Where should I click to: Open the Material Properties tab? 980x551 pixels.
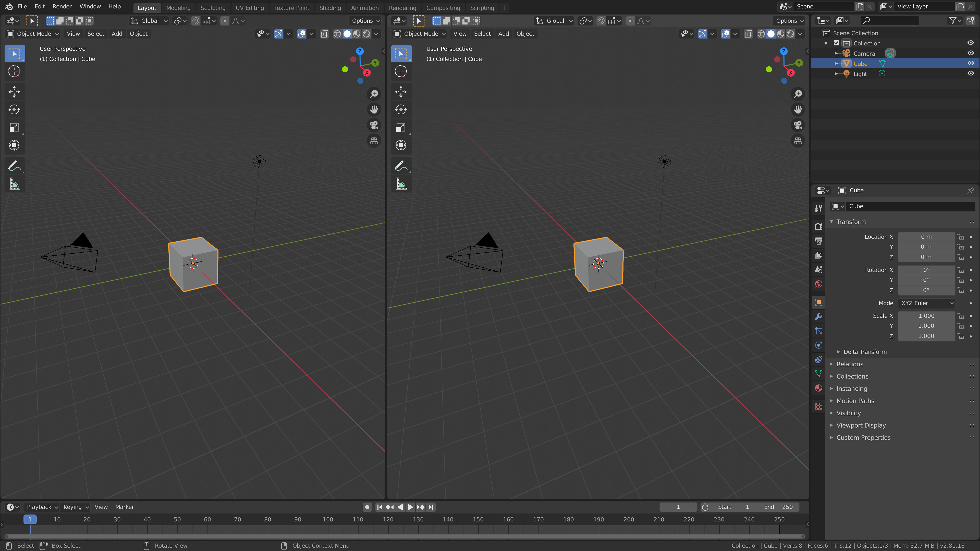818,388
